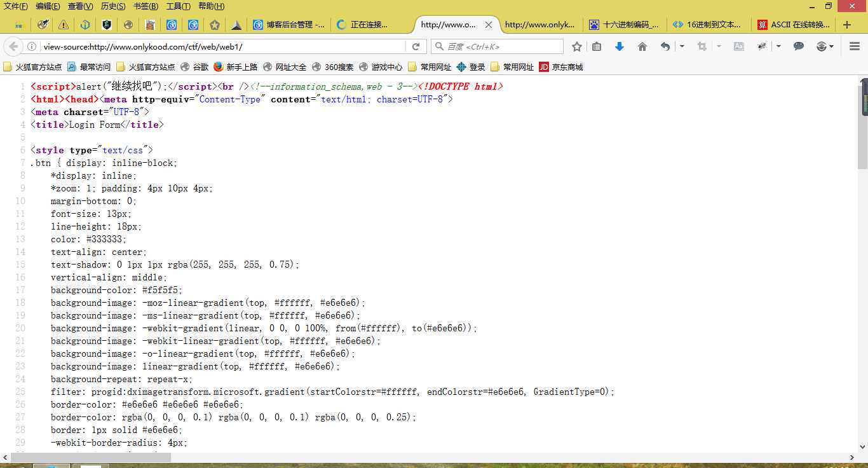Image resolution: width=868 pixels, height=468 pixels.
Task: Expand dropdown next to bug icon
Action: tap(778, 46)
